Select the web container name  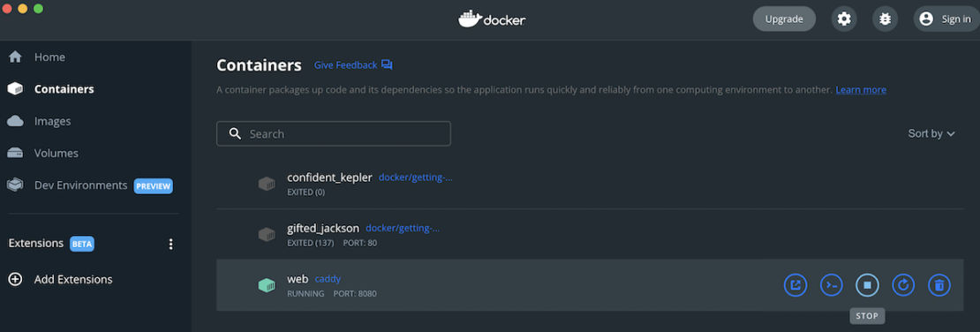pos(298,279)
